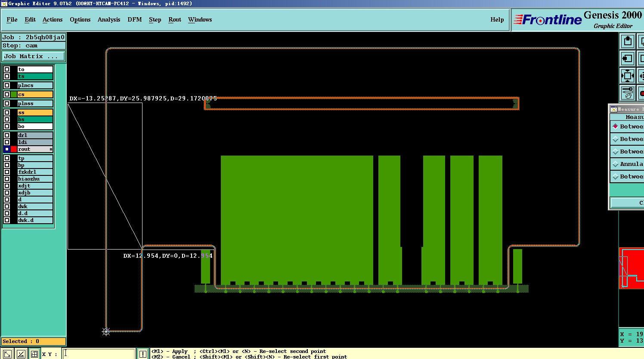The width and height of the screenshot is (644, 359).
Task: Select the xdjt layer name
Action: click(35, 186)
